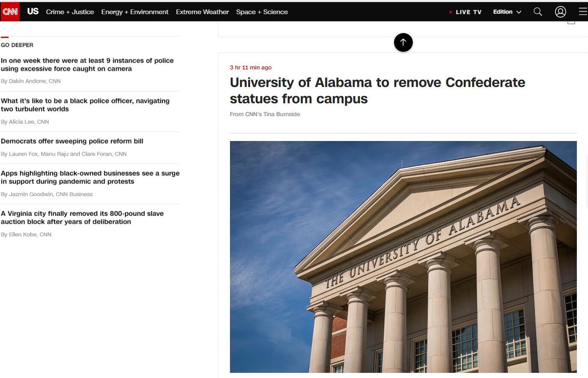Read Virginia slave auction block story

pyautogui.click(x=82, y=218)
